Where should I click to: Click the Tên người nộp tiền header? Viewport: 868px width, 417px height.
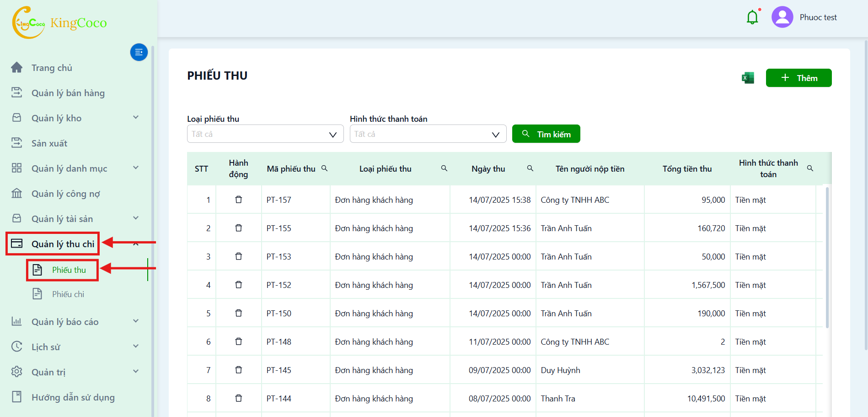click(x=590, y=168)
